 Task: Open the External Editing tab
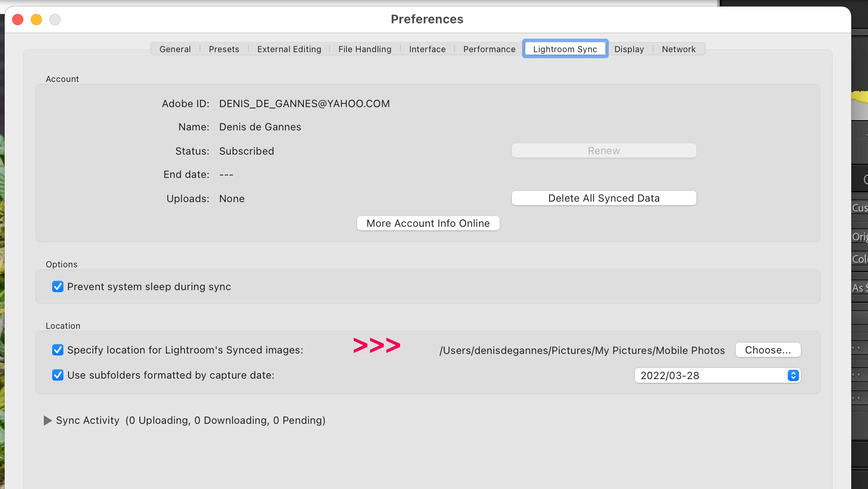click(x=289, y=49)
